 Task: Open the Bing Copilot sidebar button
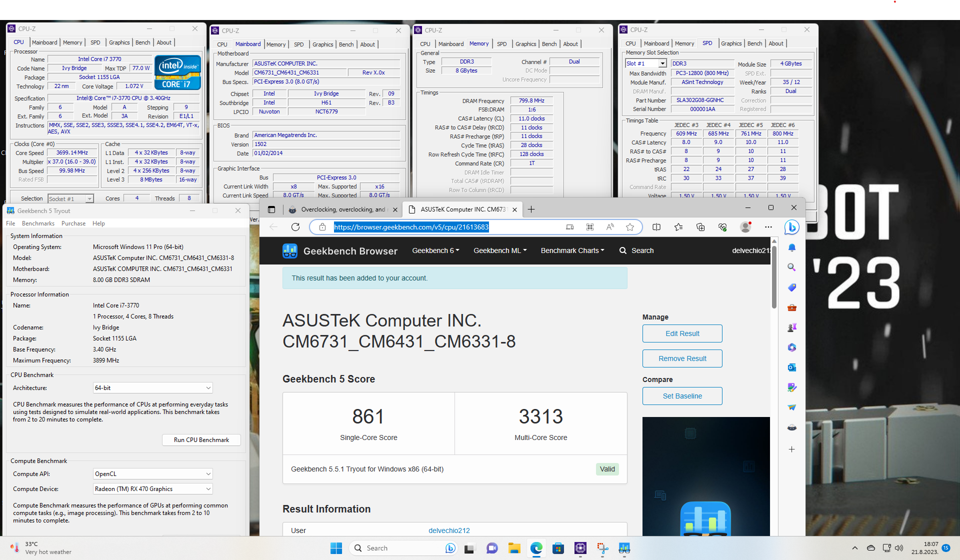[791, 227]
